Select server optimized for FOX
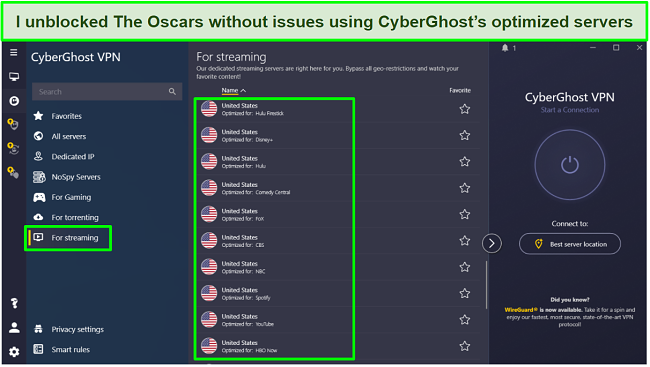 coord(338,214)
